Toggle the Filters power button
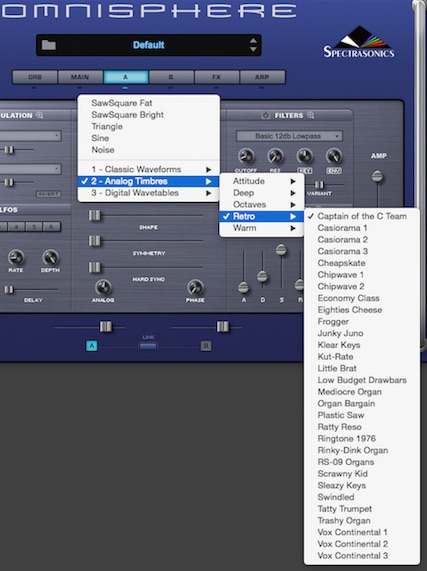This screenshot has height=571, width=427. (265, 115)
